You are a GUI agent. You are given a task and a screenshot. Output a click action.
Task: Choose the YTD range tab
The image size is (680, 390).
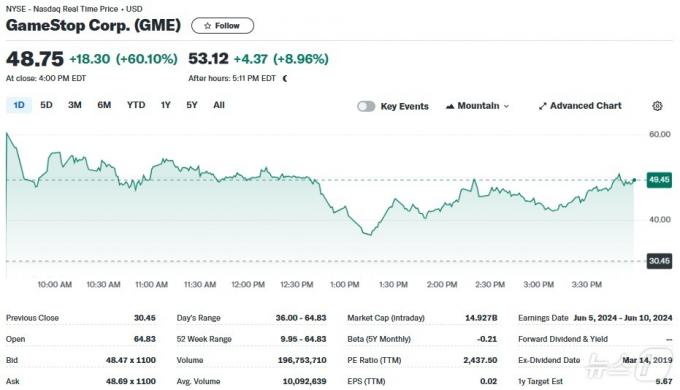click(x=136, y=105)
